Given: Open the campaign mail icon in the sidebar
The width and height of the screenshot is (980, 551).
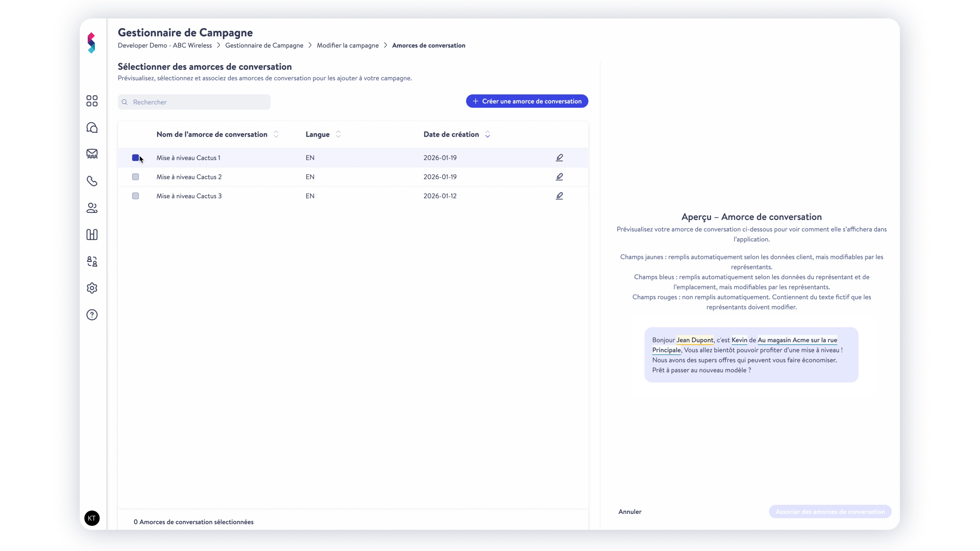Looking at the screenshot, I should pyautogui.click(x=92, y=154).
